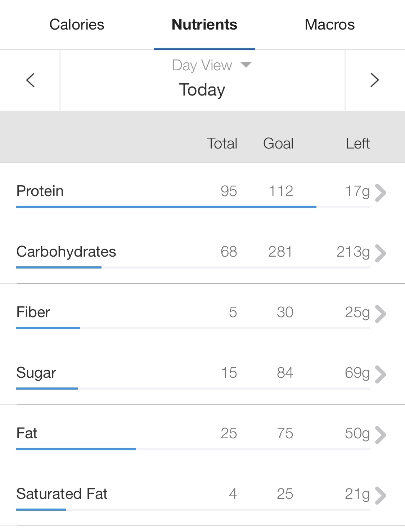Open Sugar details chevron

point(380,374)
